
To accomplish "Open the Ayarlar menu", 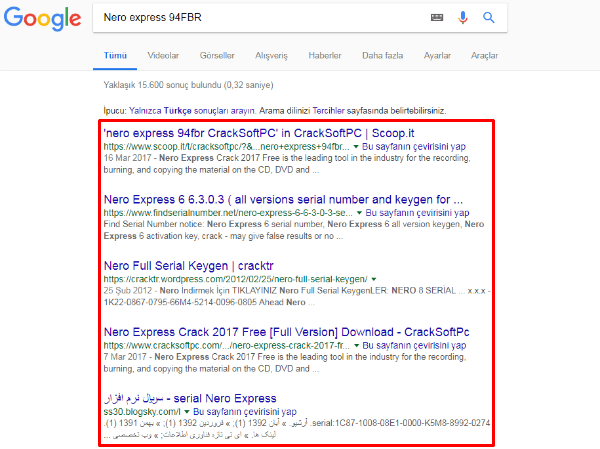I will pyautogui.click(x=437, y=56).
